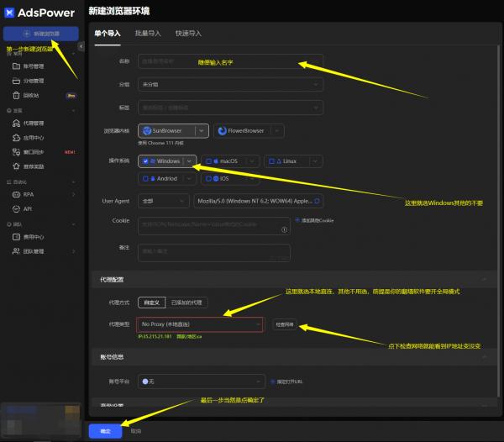The width and height of the screenshot is (504, 442).
Task: Click the 代理管理 proxy management icon
Action: (x=16, y=124)
